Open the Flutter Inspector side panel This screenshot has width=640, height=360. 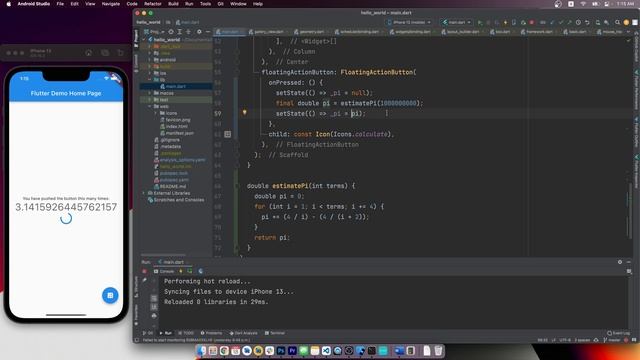[x=636, y=171]
